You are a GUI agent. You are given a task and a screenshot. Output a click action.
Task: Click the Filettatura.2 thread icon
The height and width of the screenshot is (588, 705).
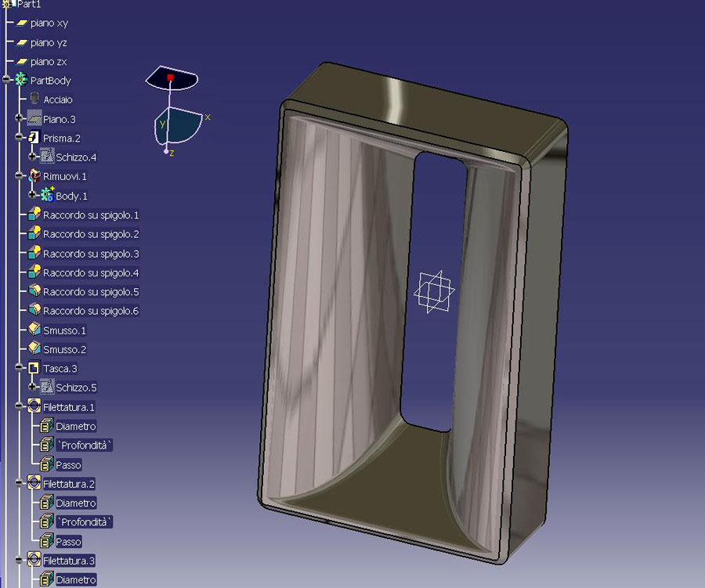tap(34, 483)
